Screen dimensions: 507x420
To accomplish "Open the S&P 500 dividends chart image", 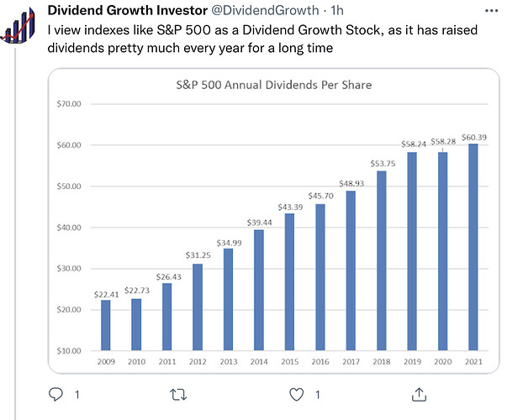I will click(x=274, y=218).
